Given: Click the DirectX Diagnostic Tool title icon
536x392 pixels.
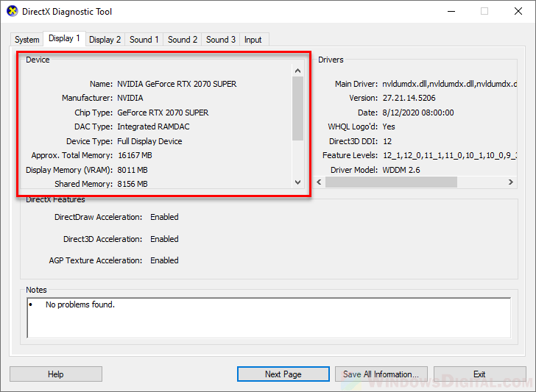Looking at the screenshot, I should pyautogui.click(x=13, y=11).
